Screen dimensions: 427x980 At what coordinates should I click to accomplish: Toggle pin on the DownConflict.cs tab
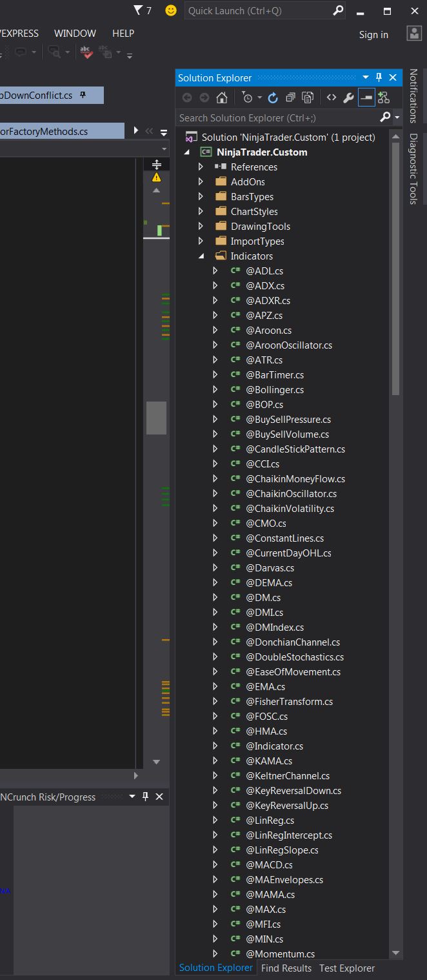pyautogui.click(x=83, y=95)
